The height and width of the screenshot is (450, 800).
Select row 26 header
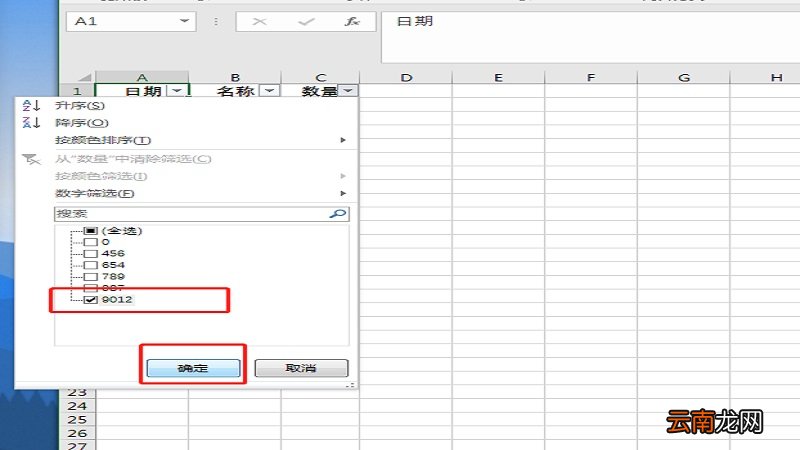point(77,433)
